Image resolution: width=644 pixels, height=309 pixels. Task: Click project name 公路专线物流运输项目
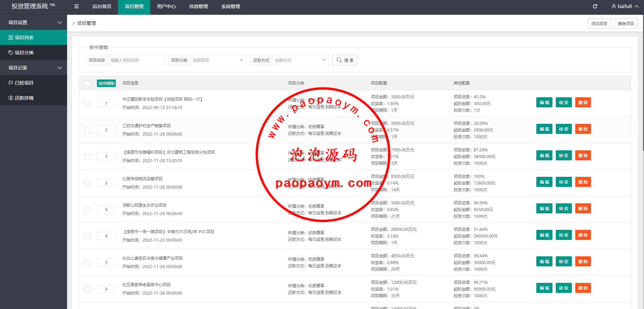pos(142,179)
